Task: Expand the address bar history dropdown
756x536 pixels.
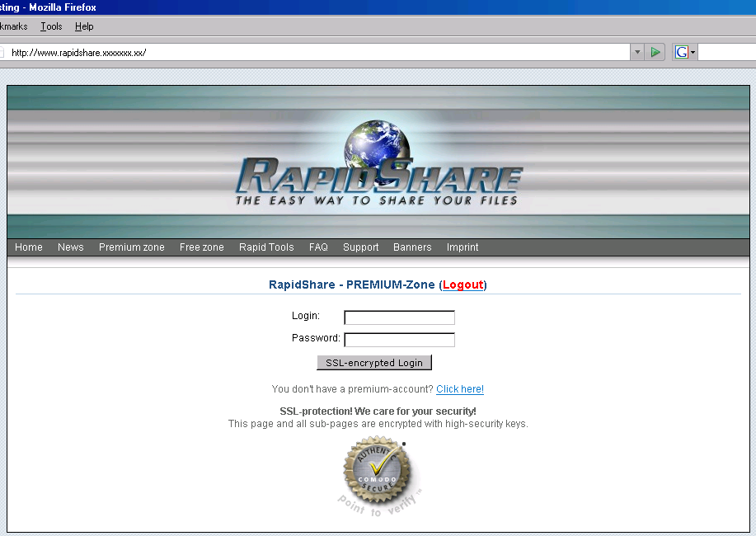Action: pyautogui.click(x=637, y=52)
